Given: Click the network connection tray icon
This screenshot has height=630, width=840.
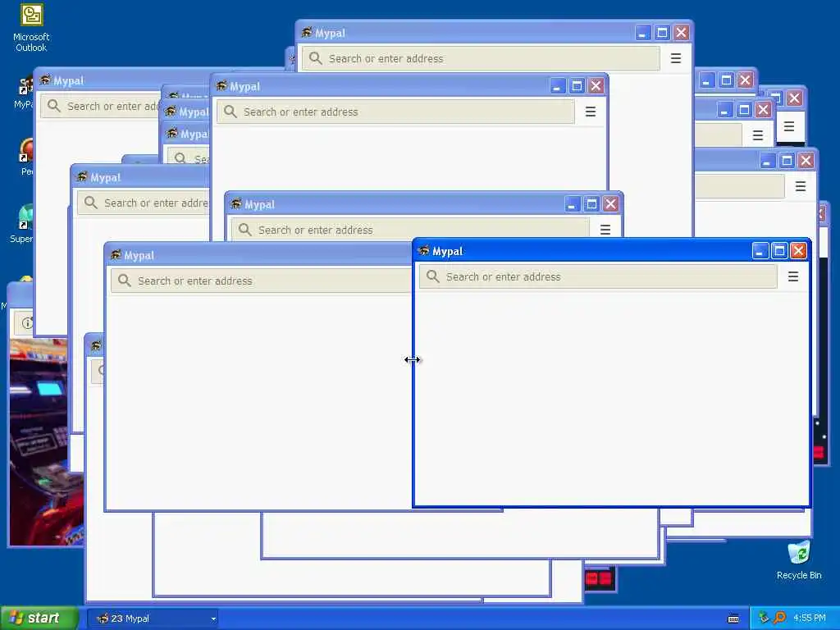Looking at the screenshot, I should tap(764, 618).
